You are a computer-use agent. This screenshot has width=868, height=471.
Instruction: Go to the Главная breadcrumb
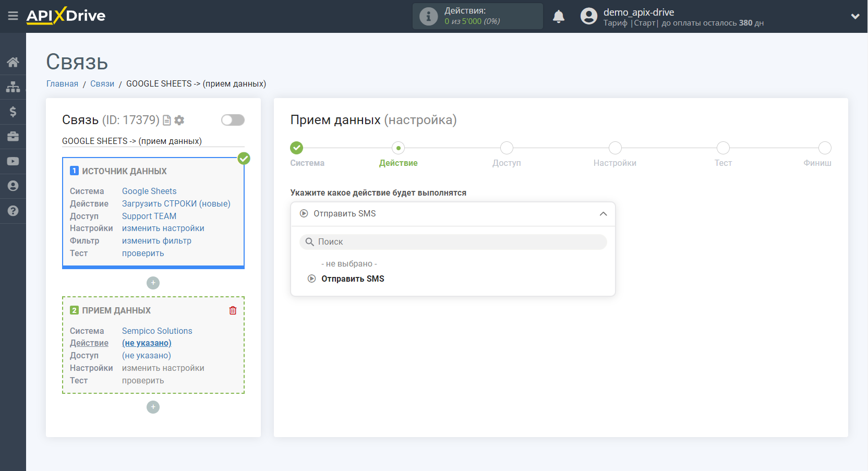(x=62, y=83)
